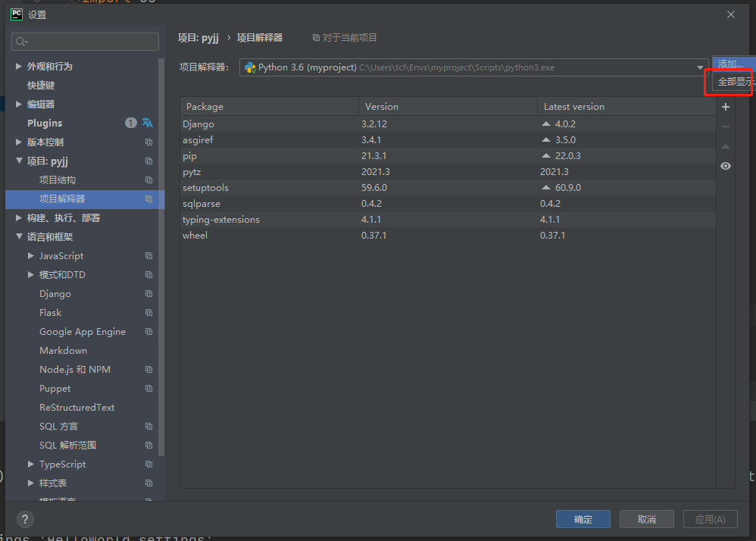
Task: Remove selected package using the minus icon
Action: coord(725,127)
